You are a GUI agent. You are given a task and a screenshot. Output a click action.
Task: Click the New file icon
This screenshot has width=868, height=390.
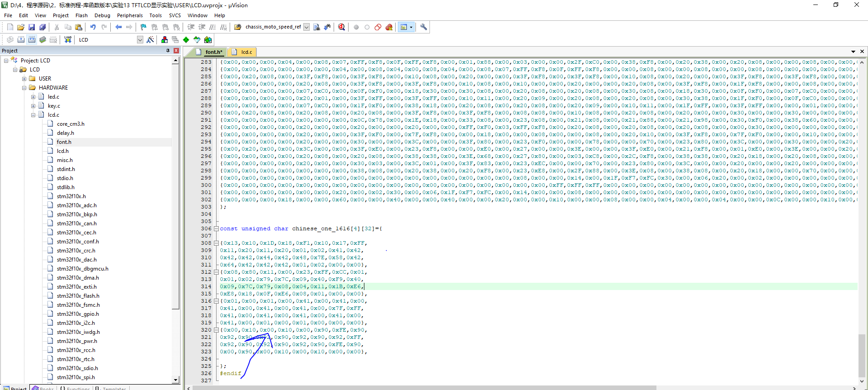(x=10, y=27)
